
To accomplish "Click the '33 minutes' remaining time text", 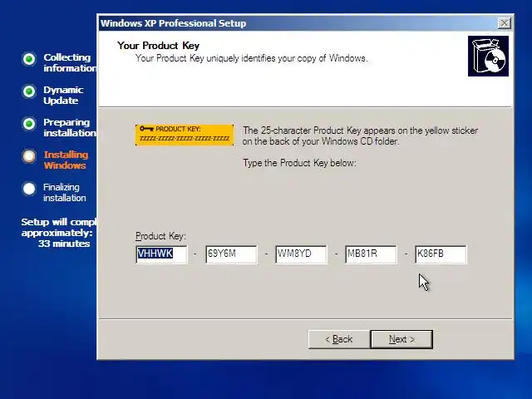I will click(x=64, y=244).
